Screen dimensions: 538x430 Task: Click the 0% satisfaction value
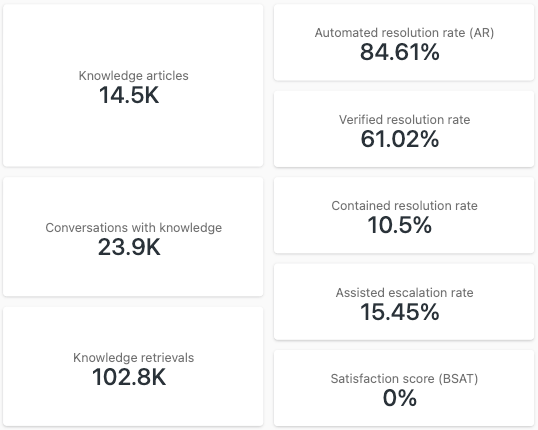pos(400,398)
